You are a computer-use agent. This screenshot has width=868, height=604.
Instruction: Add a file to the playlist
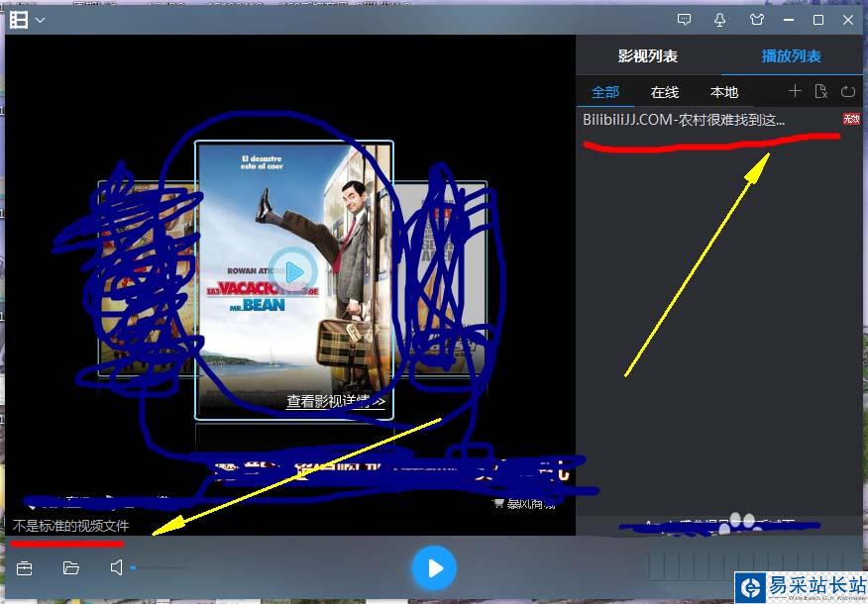pyautogui.click(x=795, y=91)
